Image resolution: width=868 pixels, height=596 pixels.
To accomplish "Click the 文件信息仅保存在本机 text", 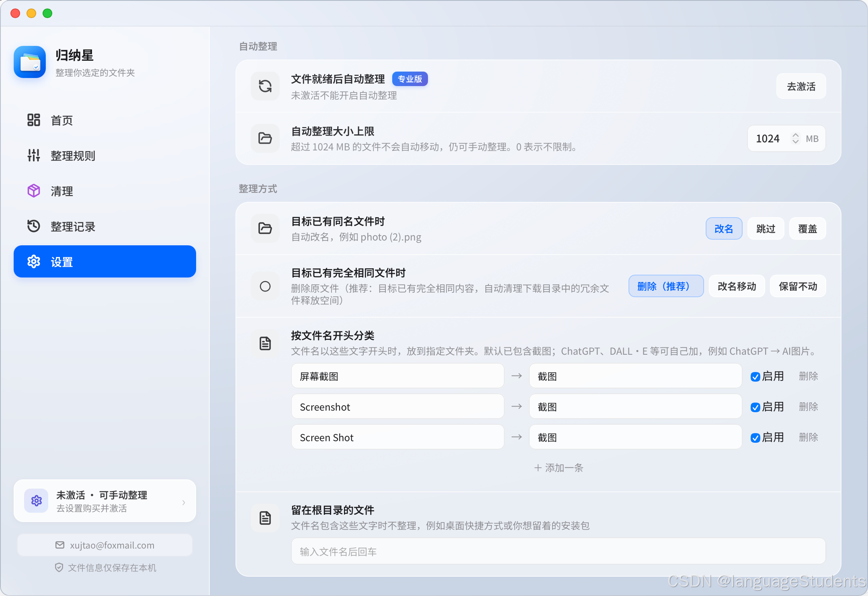I will tap(112, 567).
